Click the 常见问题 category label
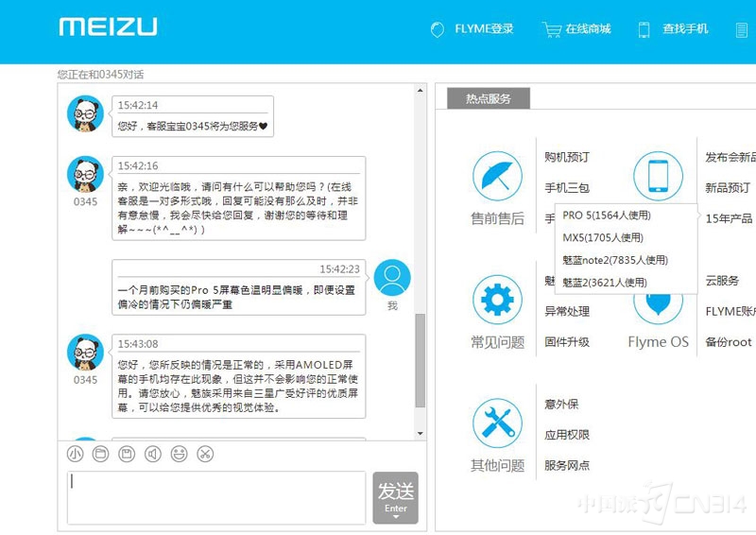This screenshot has height=535, width=756. 497,342
